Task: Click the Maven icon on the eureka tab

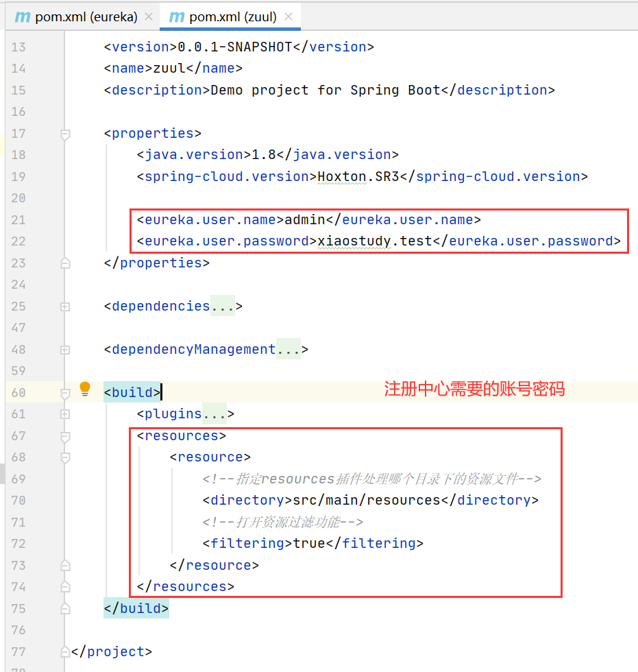Action: 22,16
